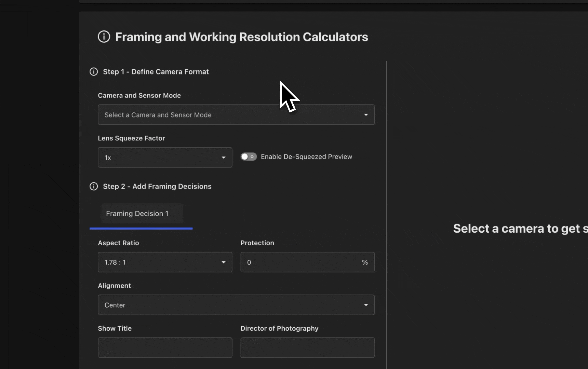Viewport: 588px width, 369px height.
Task: Click the Director of Photography field
Action: [x=307, y=347]
